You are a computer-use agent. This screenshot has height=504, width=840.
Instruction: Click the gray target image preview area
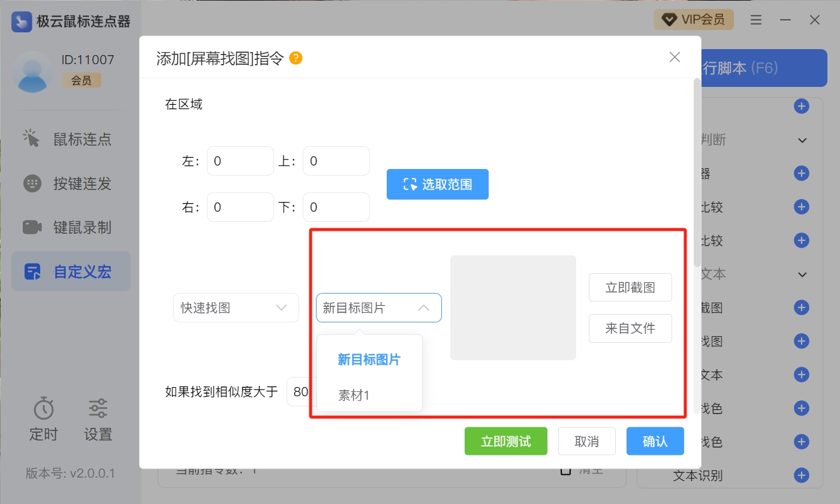(513, 307)
